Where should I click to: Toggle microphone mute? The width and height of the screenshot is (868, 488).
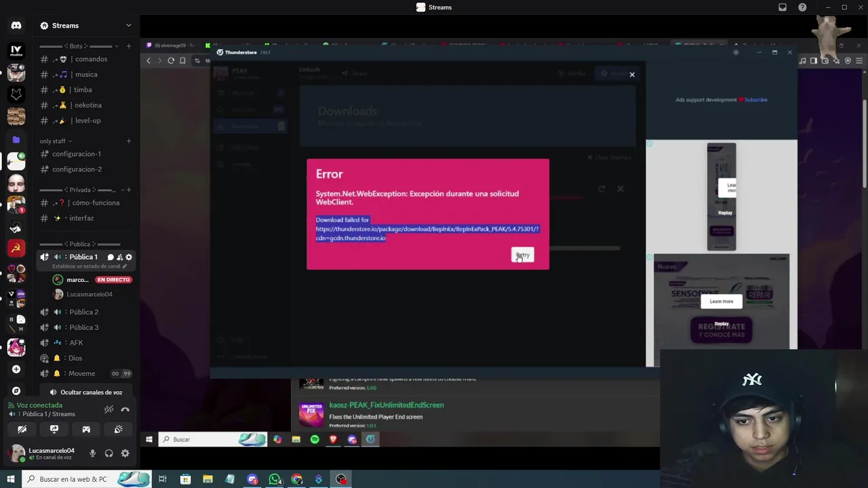pos(92,453)
